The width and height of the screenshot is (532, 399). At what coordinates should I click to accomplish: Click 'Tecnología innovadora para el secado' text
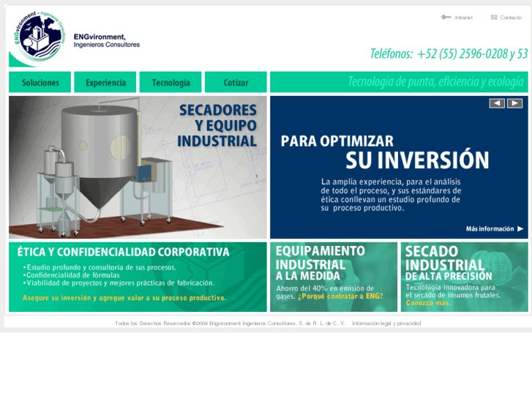(453, 291)
